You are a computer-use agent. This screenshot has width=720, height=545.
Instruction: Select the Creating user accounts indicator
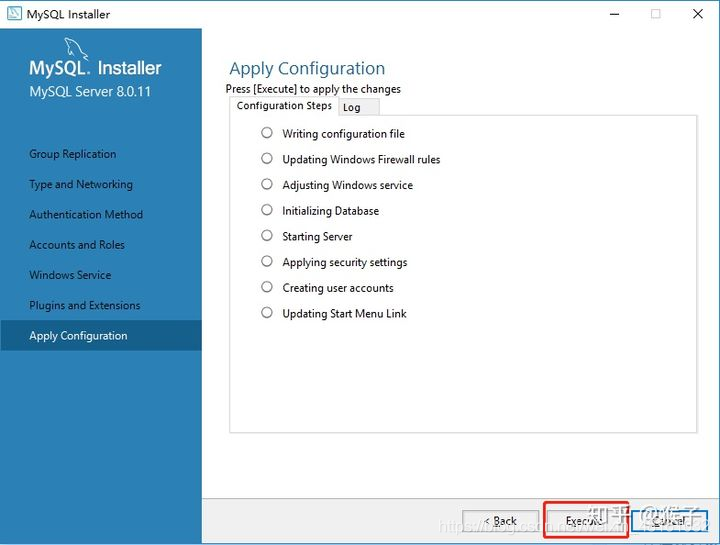click(x=267, y=287)
